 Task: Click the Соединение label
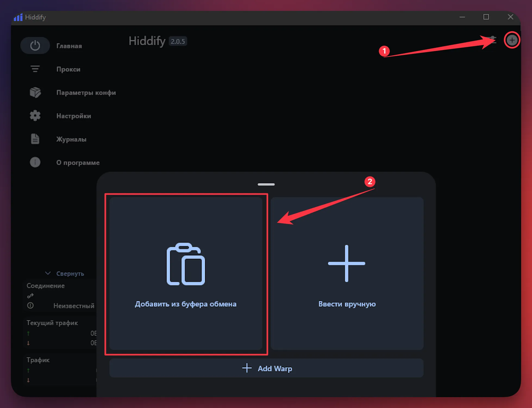coord(46,285)
